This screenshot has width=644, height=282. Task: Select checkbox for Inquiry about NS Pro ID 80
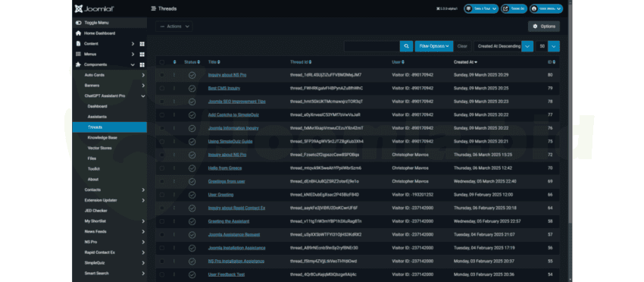[x=162, y=75]
